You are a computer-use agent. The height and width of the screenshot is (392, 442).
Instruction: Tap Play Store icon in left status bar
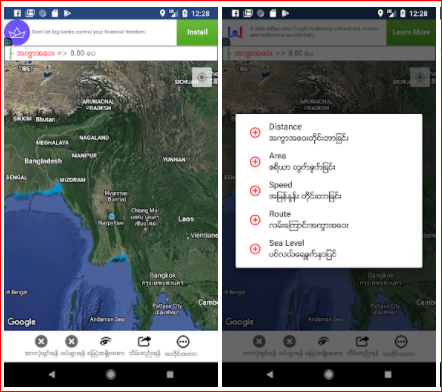click(x=67, y=13)
